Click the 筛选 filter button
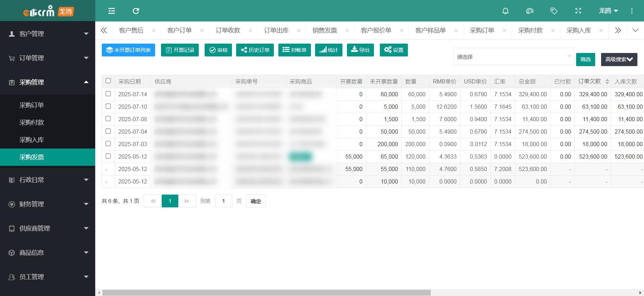Viewport: 644px width, 296px height. (585, 60)
